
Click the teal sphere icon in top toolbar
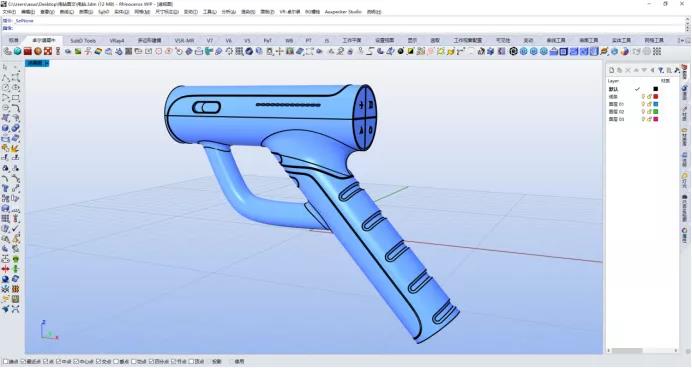click(18, 52)
